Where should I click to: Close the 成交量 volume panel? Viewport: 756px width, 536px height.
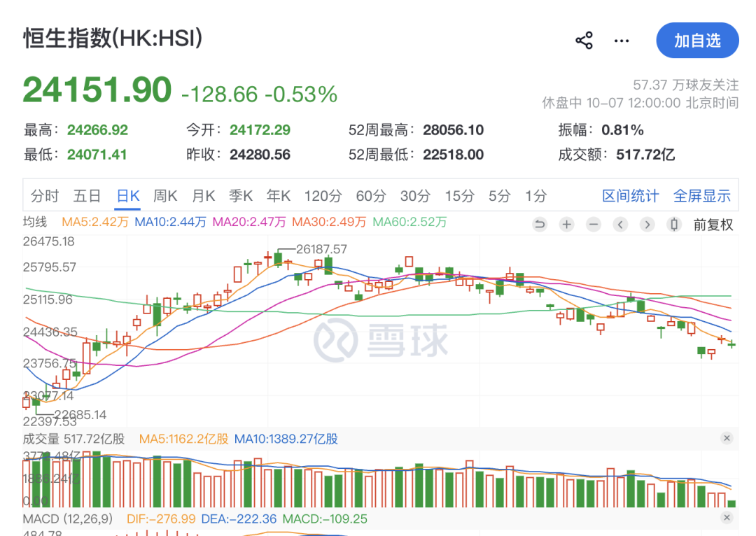(x=727, y=438)
